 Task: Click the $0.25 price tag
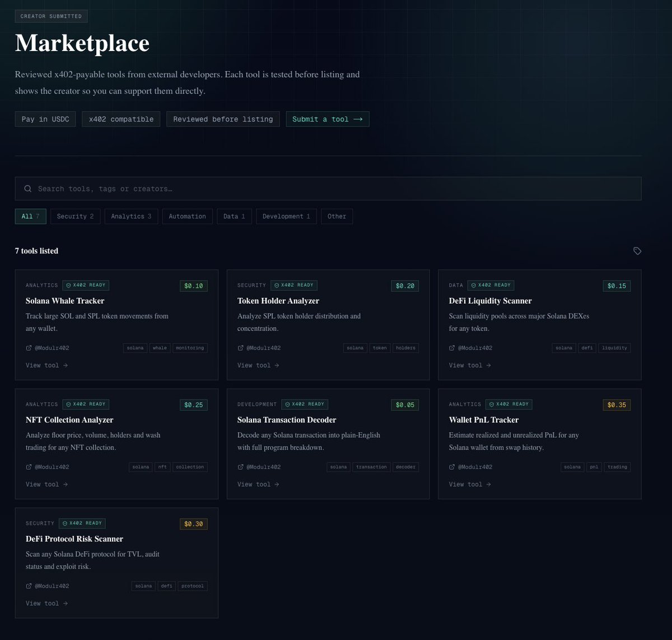(194, 405)
